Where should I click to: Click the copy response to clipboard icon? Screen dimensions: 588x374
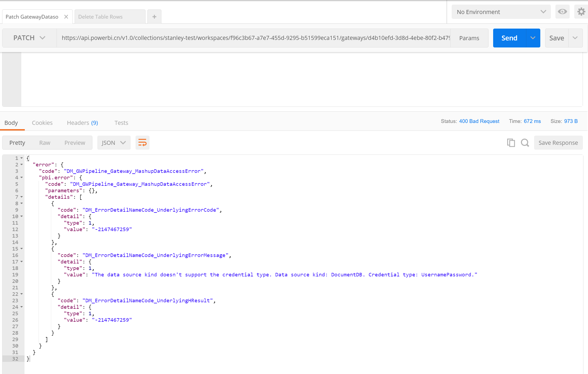pyautogui.click(x=511, y=143)
